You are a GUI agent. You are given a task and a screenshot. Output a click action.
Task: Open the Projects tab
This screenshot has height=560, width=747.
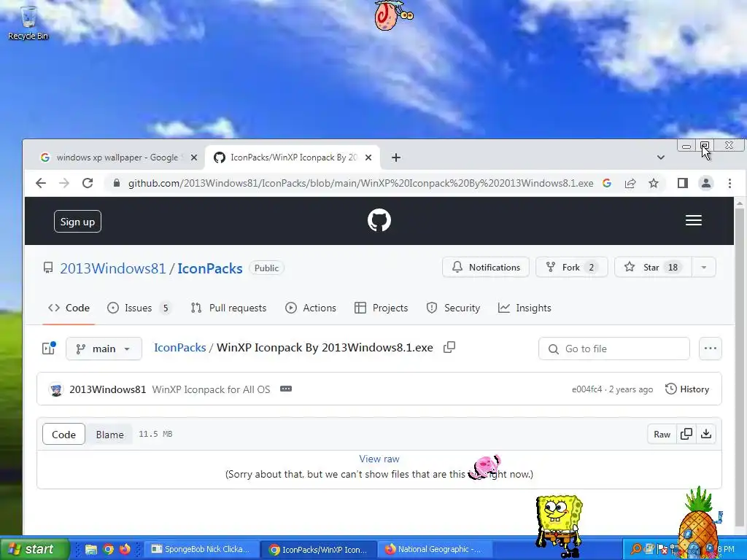coord(381,308)
